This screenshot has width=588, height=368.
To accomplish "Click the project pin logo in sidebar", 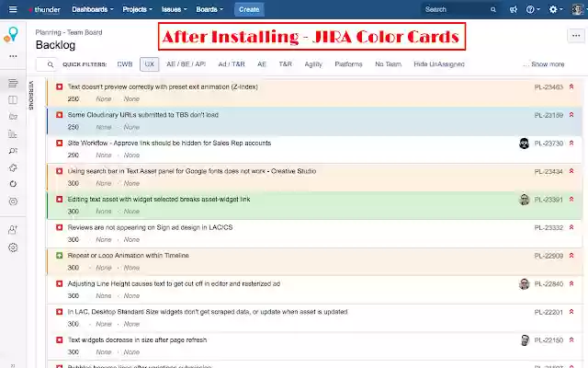I will click(11, 35).
